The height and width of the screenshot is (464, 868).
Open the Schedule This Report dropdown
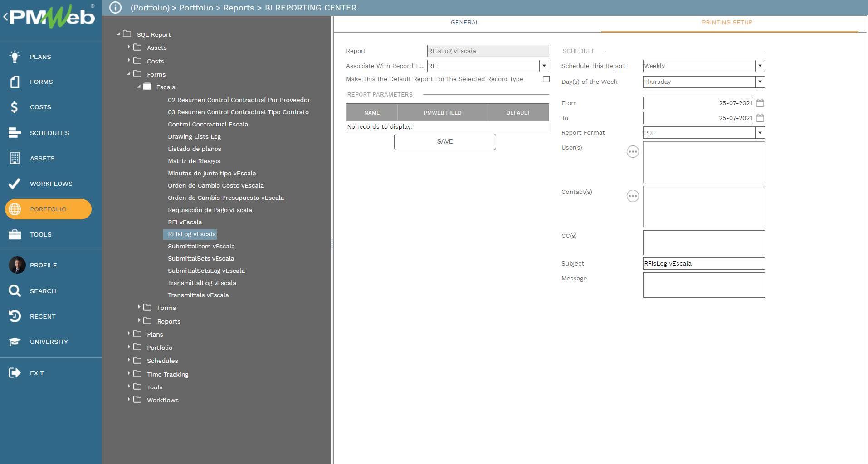point(760,66)
